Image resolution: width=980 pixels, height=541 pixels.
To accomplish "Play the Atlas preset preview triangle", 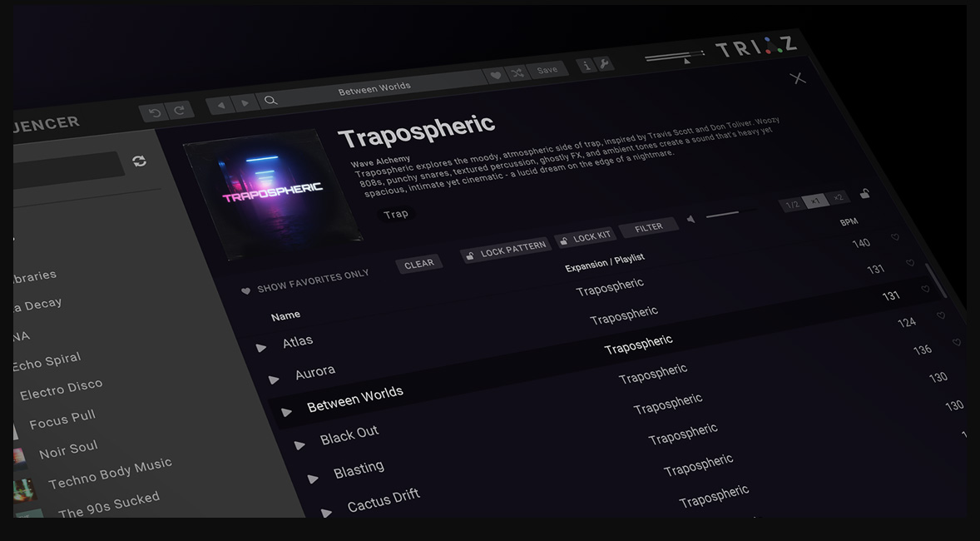I will click(261, 348).
